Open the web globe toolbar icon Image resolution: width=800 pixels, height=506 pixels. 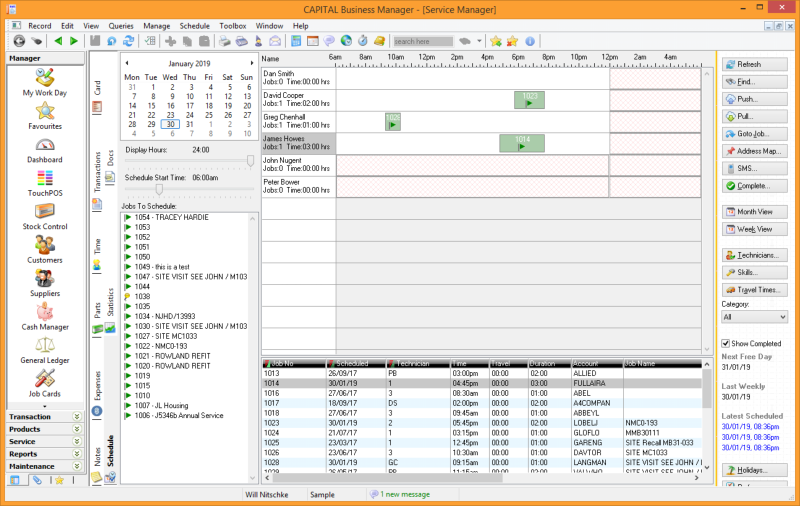pos(346,41)
